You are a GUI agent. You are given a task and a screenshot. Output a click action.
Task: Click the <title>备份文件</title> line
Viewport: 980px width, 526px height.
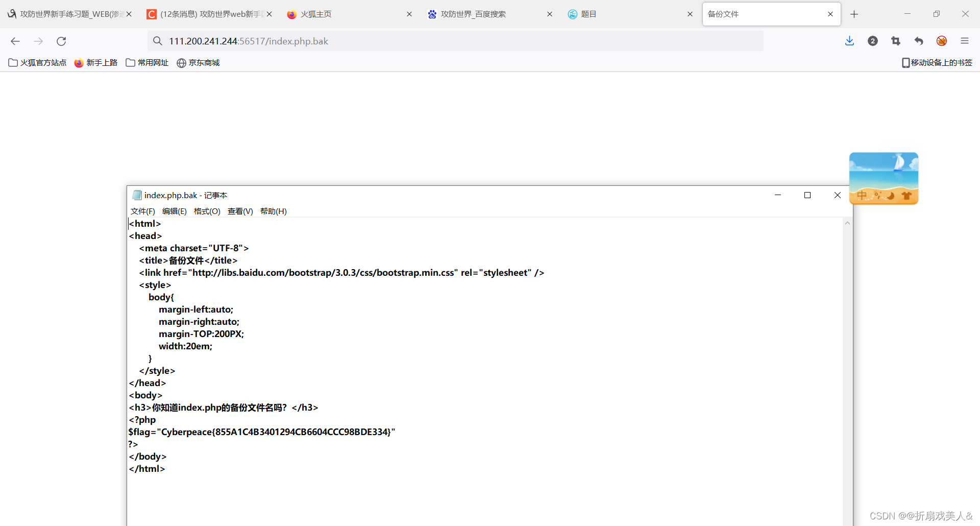(188, 260)
